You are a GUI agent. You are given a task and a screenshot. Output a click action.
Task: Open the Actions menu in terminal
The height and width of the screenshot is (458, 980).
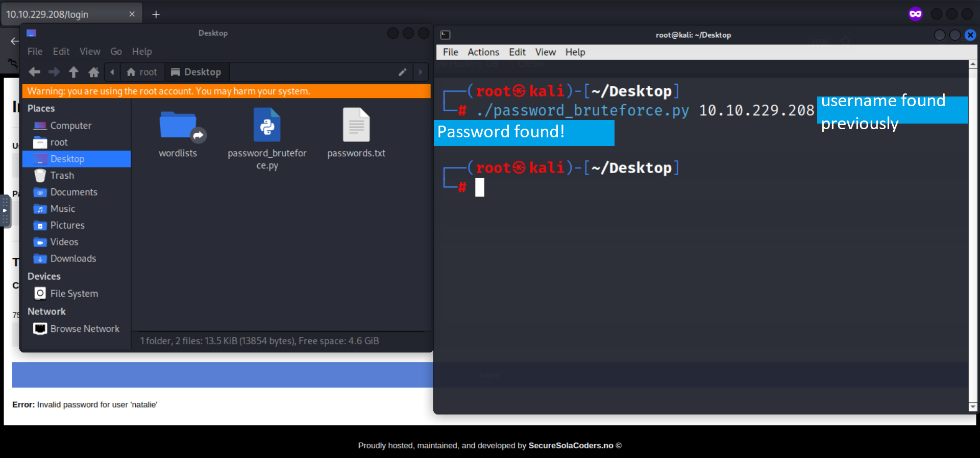click(x=483, y=52)
